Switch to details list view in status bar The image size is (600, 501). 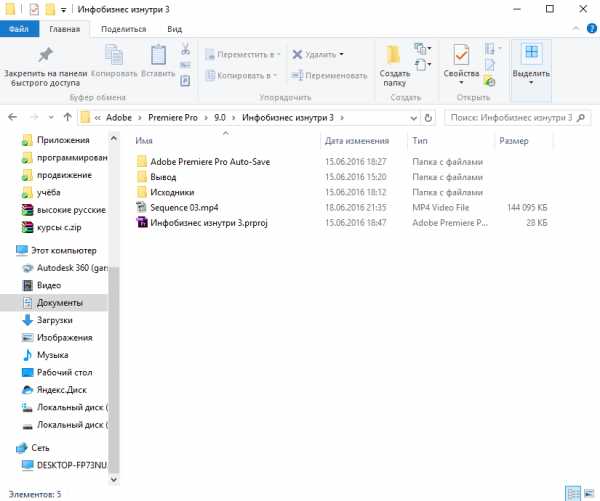(573, 493)
